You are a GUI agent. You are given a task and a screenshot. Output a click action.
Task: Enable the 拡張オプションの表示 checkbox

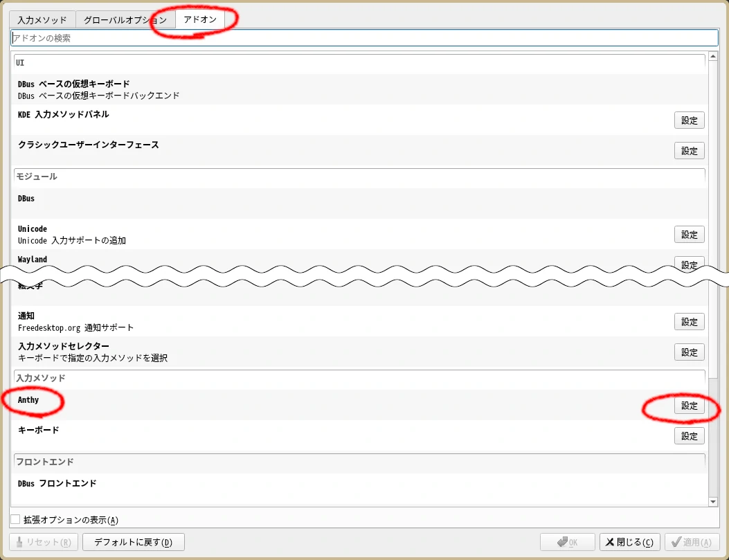(15, 519)
